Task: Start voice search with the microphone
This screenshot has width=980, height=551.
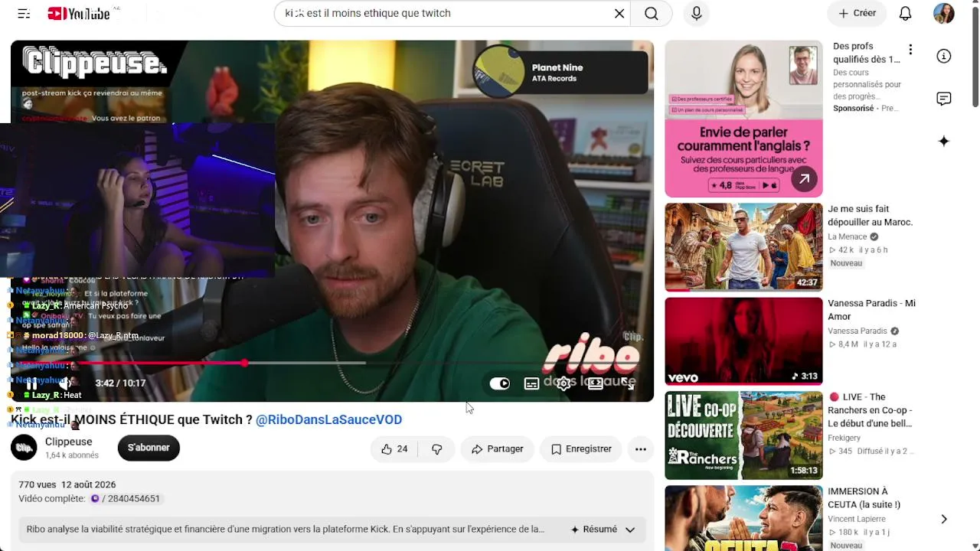Action: coord(696,13)
